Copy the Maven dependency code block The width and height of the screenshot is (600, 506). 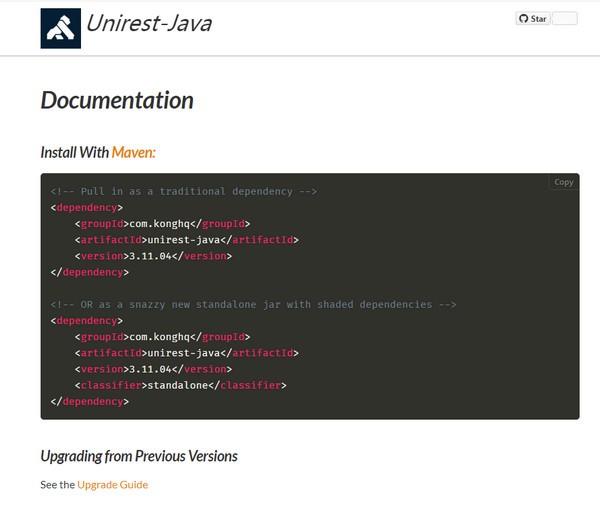tap(563, 182)
